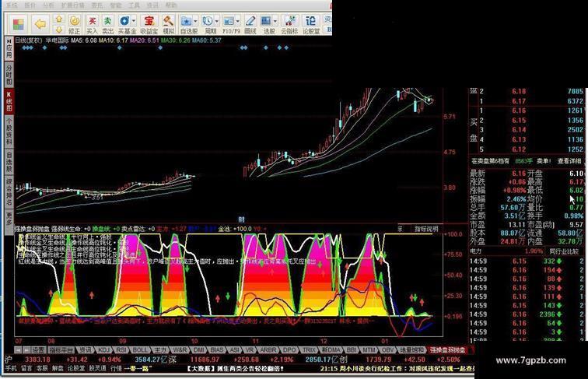Select the OBV indicator tab
This screenshot has height=379, width=588.
(388, 349)
